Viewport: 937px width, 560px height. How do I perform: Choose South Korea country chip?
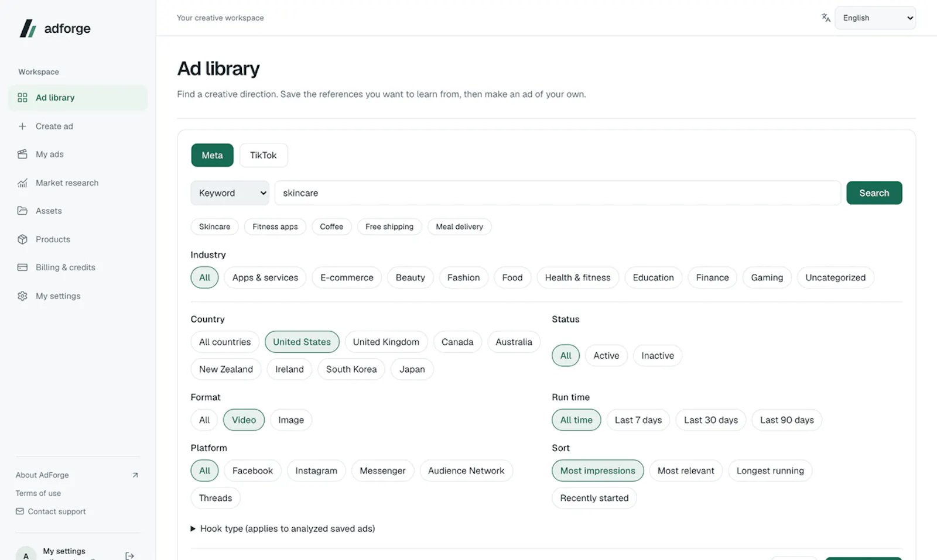coord(351,369)
